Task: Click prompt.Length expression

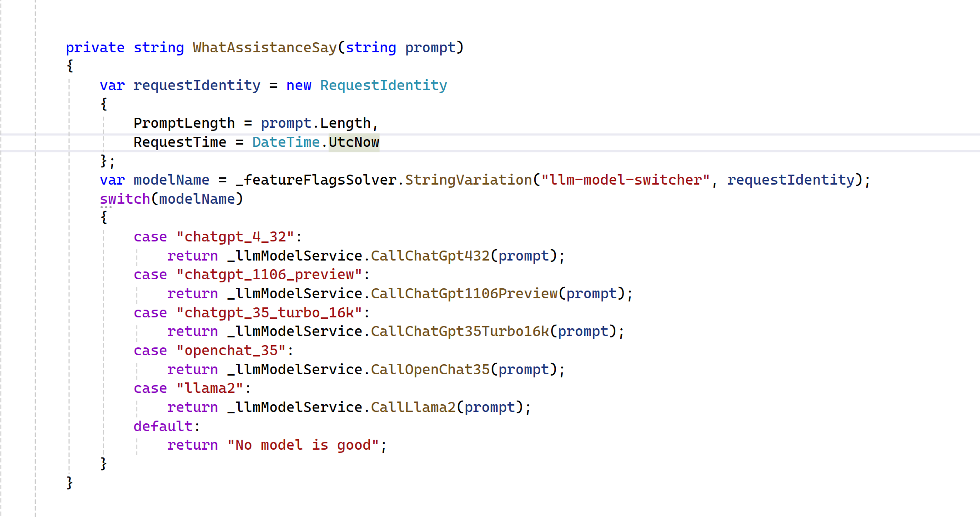Action: (316, 123)
